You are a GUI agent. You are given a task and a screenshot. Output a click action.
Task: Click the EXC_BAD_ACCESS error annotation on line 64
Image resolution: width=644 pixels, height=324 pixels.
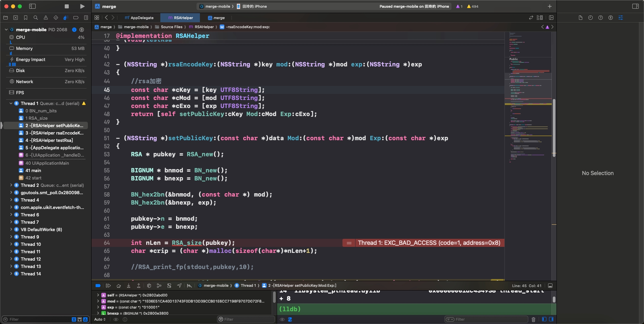(x=423, y=243)
